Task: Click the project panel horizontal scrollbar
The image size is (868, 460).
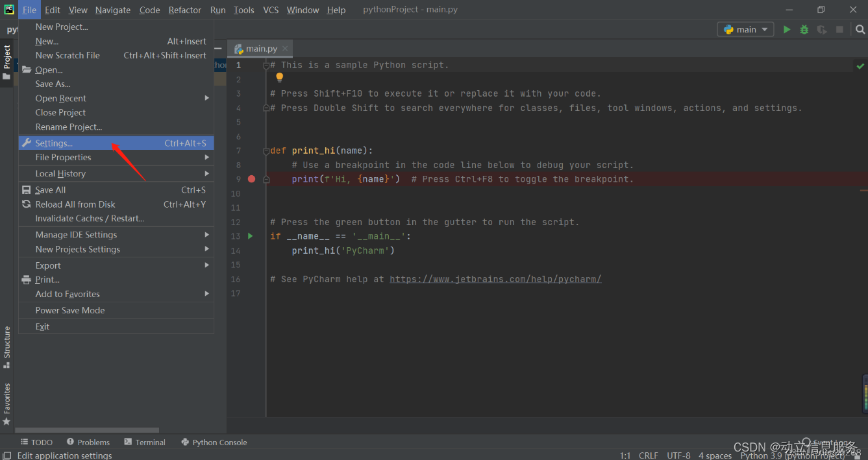Action: [x=87, y=430]
